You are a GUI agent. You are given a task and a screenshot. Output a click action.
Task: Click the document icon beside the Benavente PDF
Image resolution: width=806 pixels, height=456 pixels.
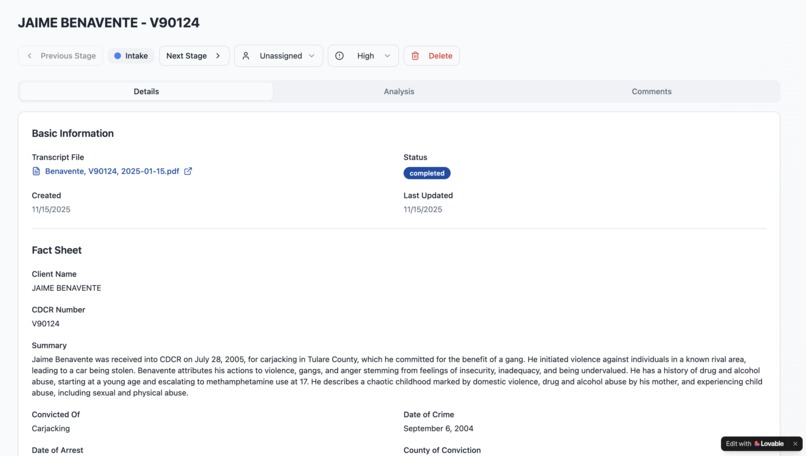click(x=36, y=171)
